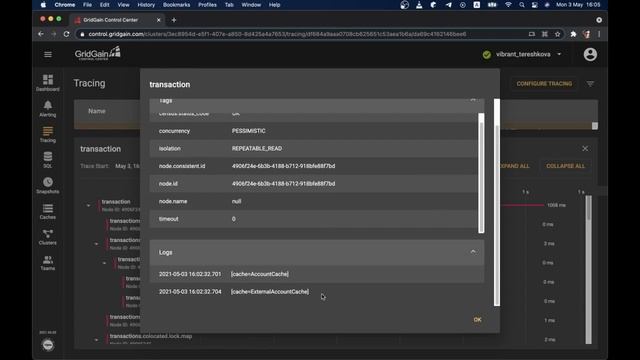This screenshot has width=640, height=360.
Task: Open the View menu
Action: coord(123,5)
